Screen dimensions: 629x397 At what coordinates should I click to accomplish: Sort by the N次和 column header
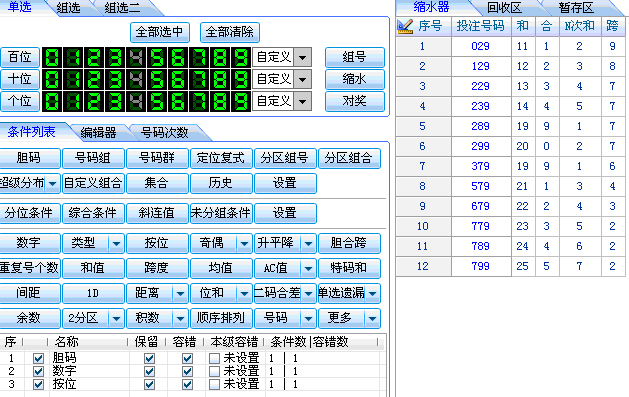579,26
